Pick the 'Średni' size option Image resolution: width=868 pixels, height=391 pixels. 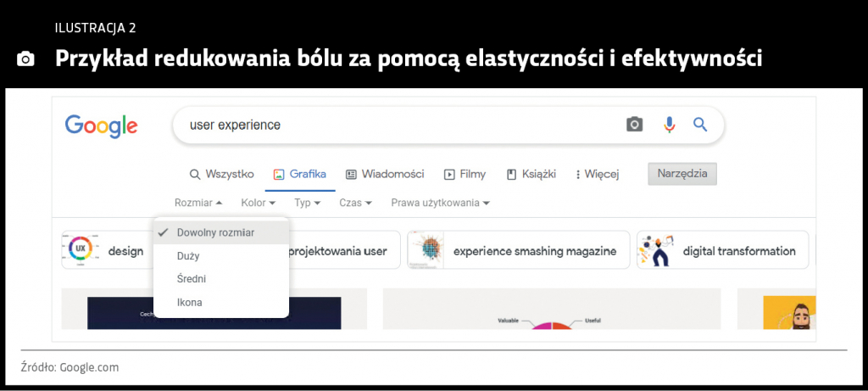(x=221, y=279)
